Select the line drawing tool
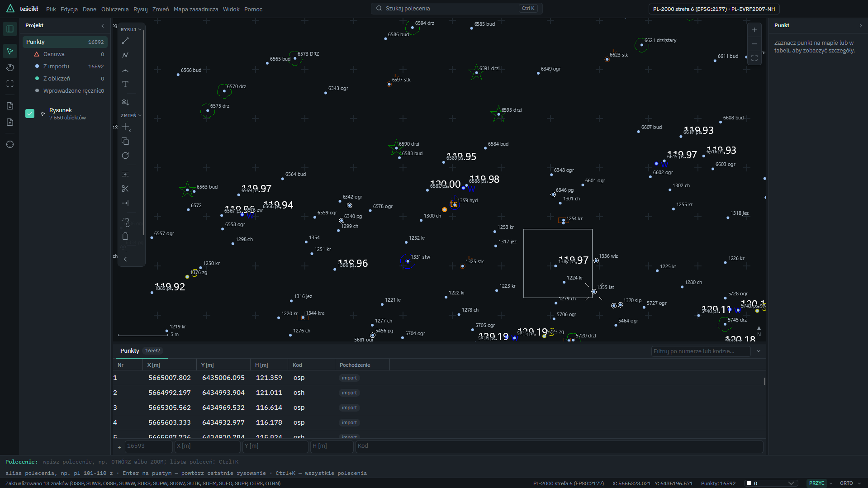 (126, 41)
